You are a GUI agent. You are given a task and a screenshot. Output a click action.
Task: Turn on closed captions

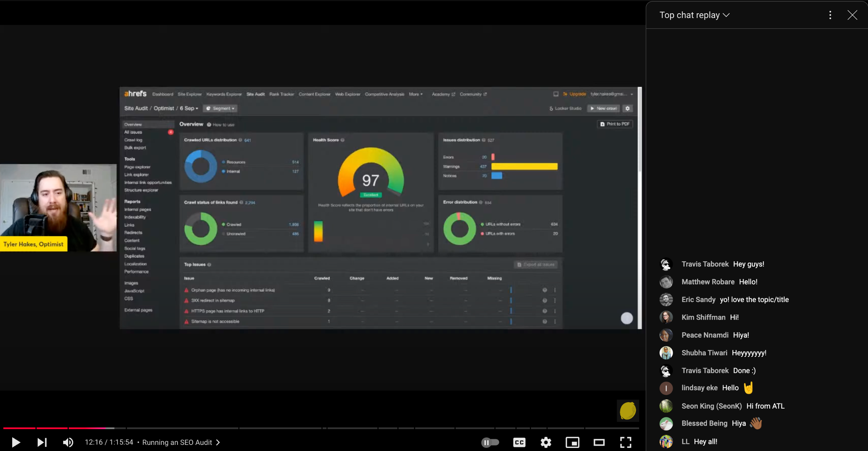click(519, 442)
